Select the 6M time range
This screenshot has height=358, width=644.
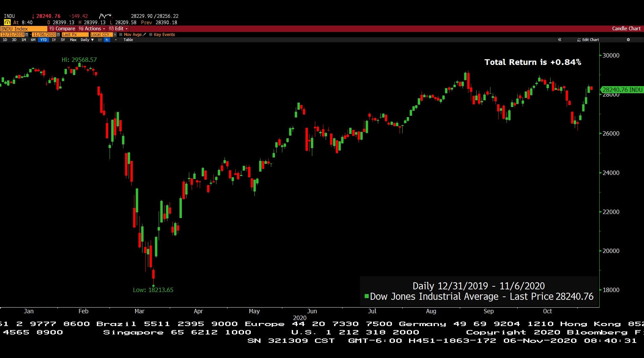point(33,40)
